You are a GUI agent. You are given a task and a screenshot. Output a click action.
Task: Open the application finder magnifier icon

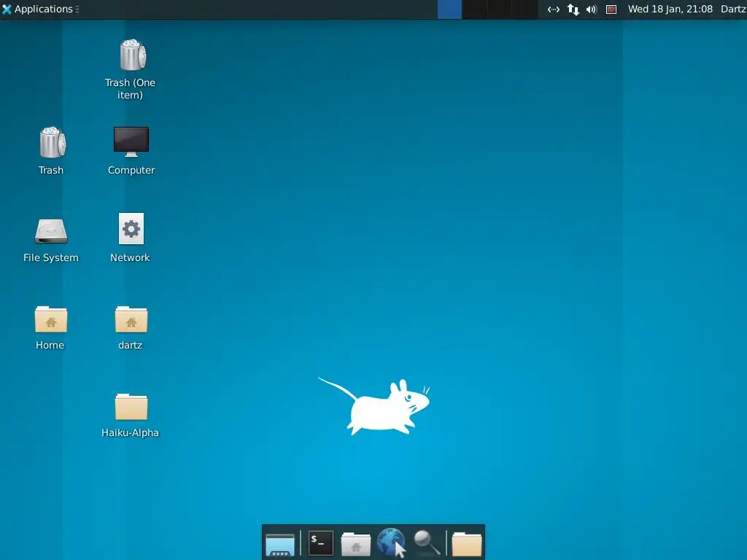tap(426, 543)
